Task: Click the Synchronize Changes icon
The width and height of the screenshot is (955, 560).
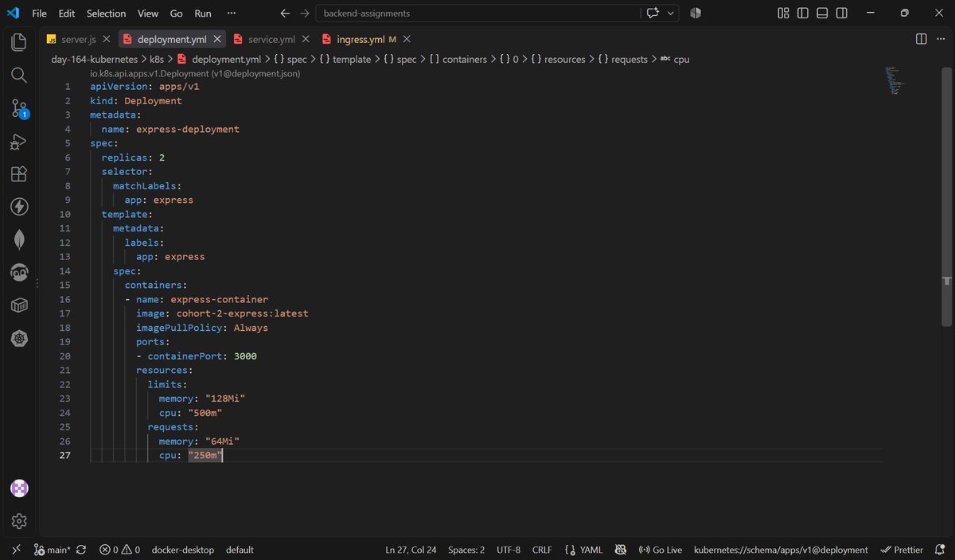Action: pos(81,550)
